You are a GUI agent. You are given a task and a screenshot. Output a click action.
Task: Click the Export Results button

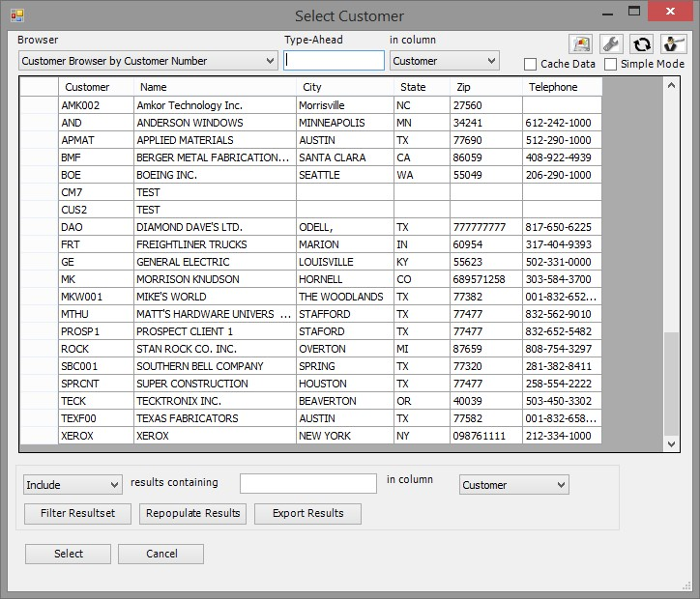point(308,513)
